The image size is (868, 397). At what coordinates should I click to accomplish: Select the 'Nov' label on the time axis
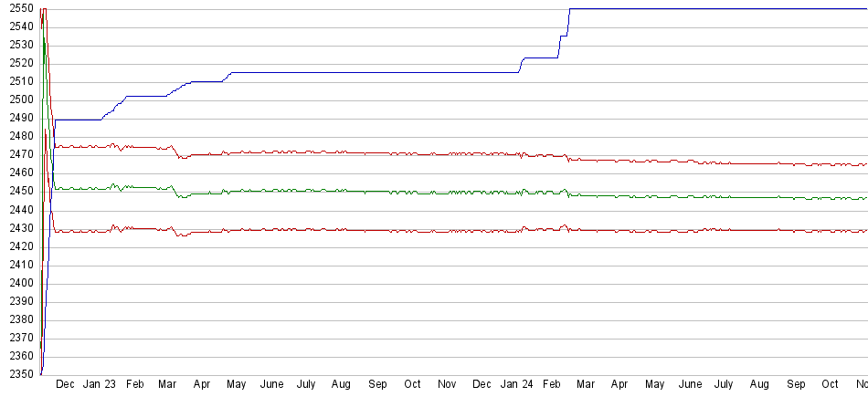448,385
